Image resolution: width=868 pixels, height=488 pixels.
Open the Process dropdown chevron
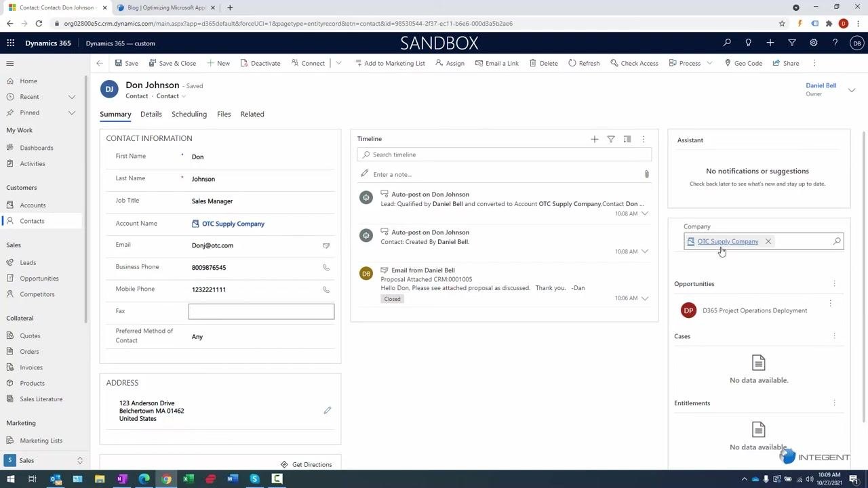709,63
